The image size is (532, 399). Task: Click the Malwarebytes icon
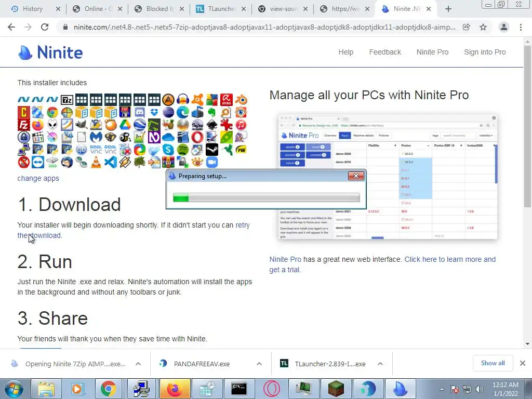(96, 137)
